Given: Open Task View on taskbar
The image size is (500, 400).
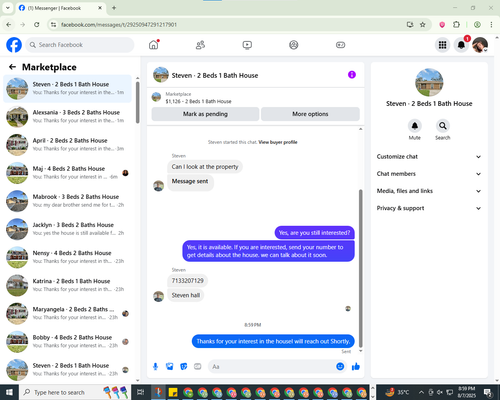Looking at the screenshot, I should (x=140, y=392).
